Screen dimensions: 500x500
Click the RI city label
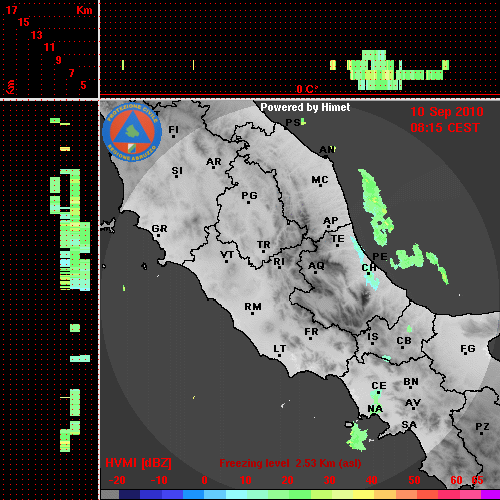point(279,262)
